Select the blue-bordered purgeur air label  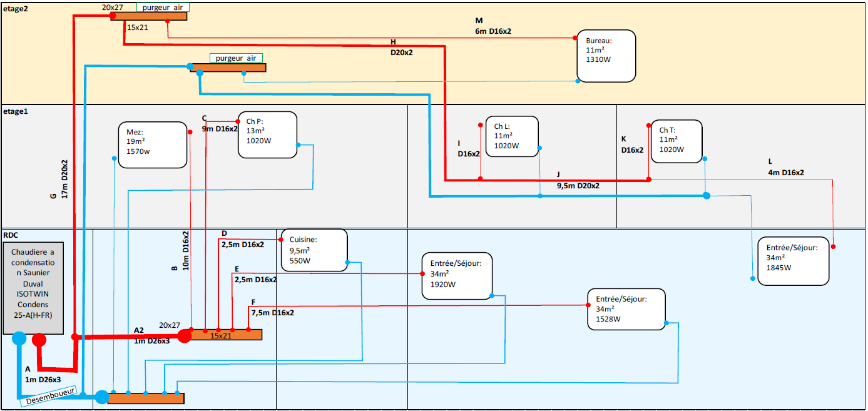coord(236,58)
